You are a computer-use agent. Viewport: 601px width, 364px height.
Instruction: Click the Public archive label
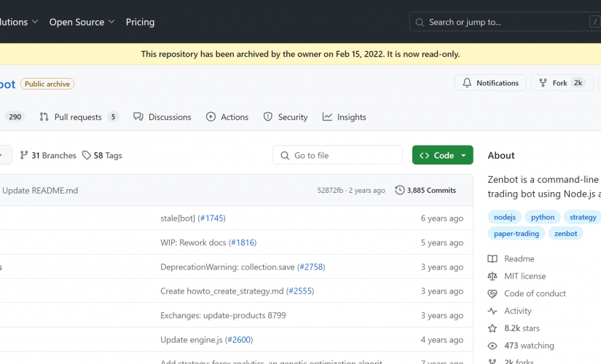[x=47, y=84]
